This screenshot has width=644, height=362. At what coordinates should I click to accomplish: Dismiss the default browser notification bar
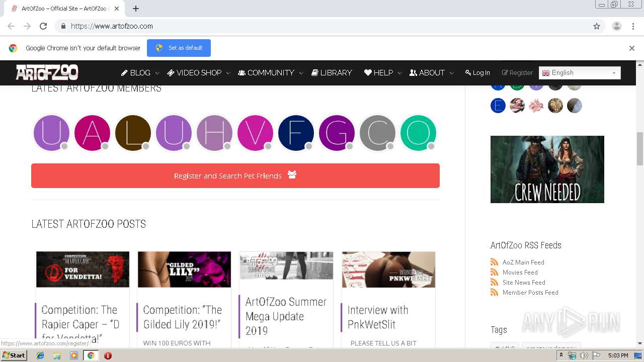(x=632, y=48)
